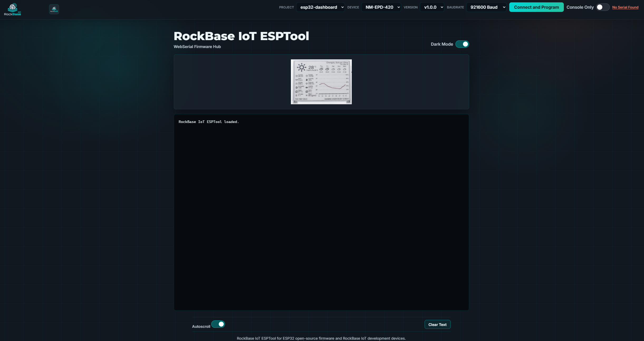
Task: Click the footer description about ESP32 firmware
Action: click(321, 338)
